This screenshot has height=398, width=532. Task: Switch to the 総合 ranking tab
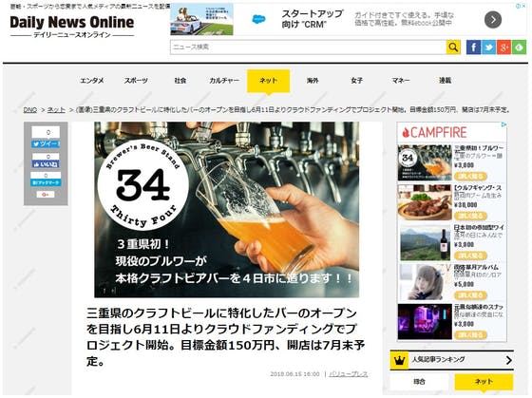[x=419, y=382]
